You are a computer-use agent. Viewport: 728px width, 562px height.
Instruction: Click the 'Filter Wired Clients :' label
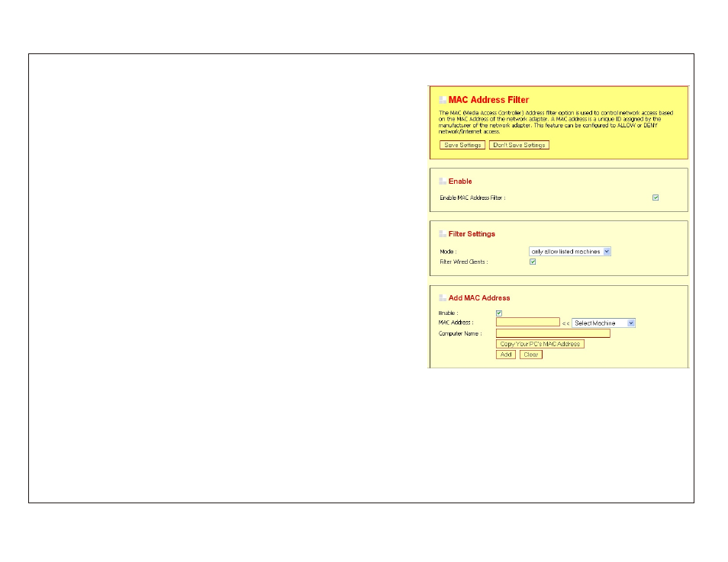click(464, 262)
